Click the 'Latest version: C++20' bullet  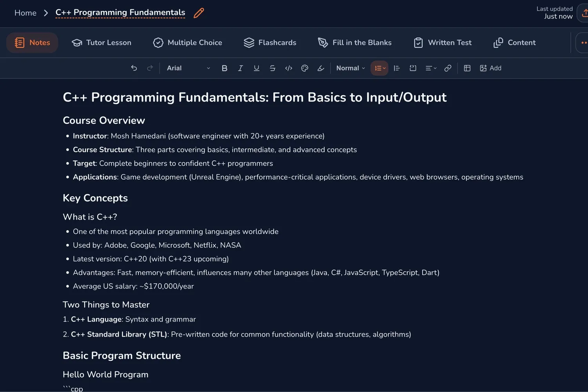(x=151, y=259)
